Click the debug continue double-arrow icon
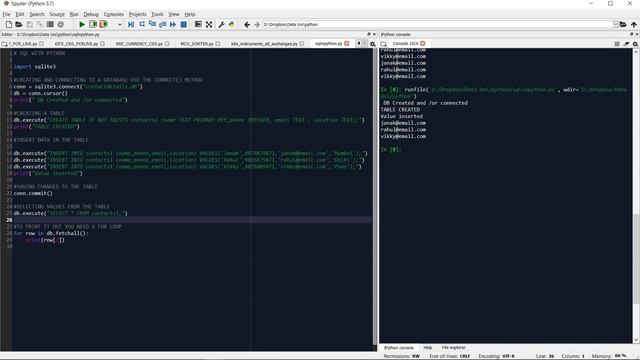This screenshot has height=360, width=640. (x=173, y=24)
